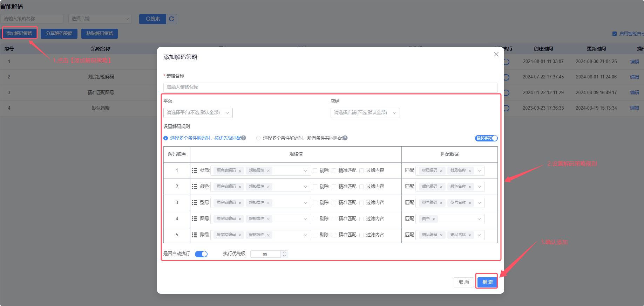Toggle the 最长字符 switch
Screen dimensions: 644x306
pos(486,138)
